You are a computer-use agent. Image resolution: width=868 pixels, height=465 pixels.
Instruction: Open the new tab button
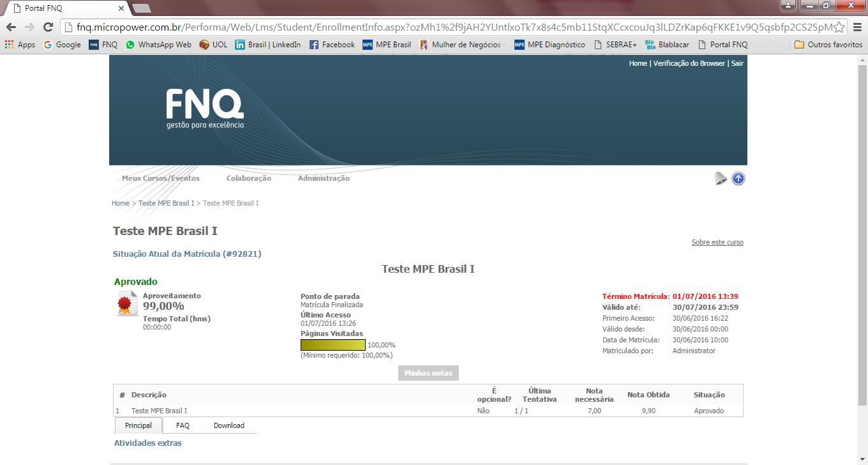141,8
